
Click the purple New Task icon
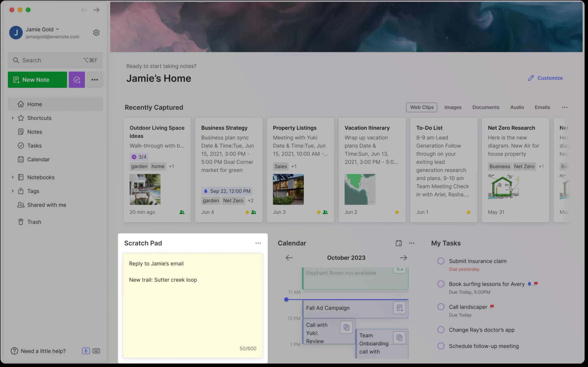point(77,80)
